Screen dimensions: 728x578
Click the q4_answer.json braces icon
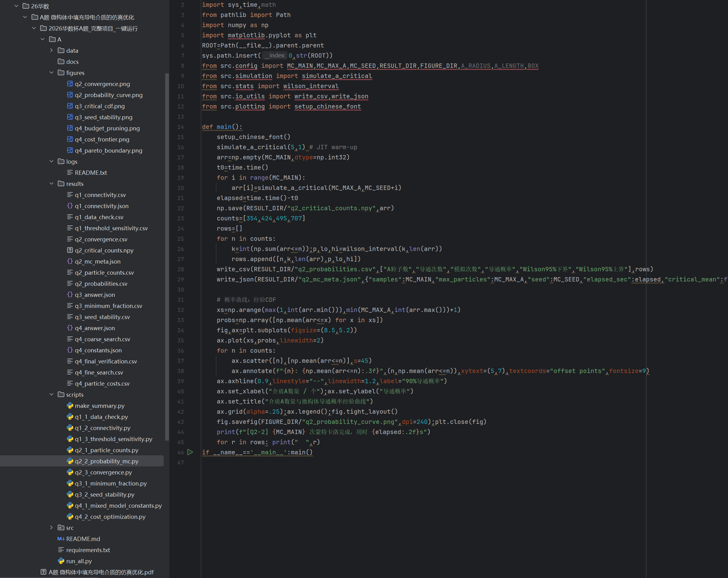tap(70, 328)
